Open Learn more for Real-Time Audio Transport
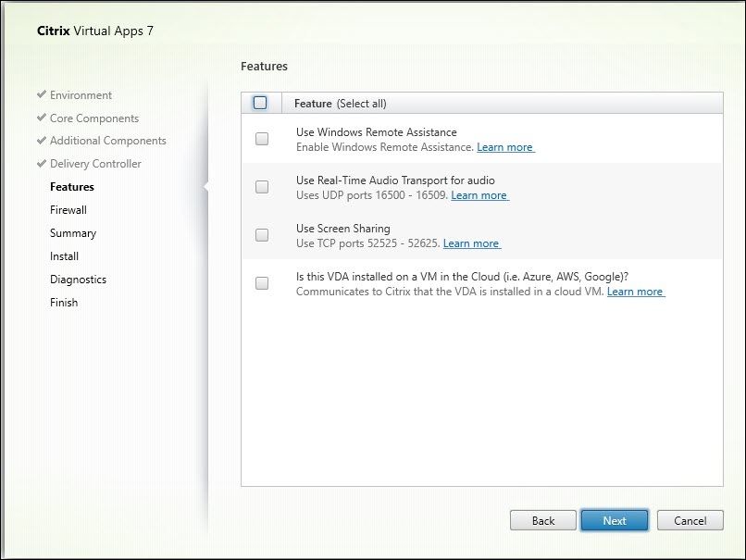 tap(479, 195)
